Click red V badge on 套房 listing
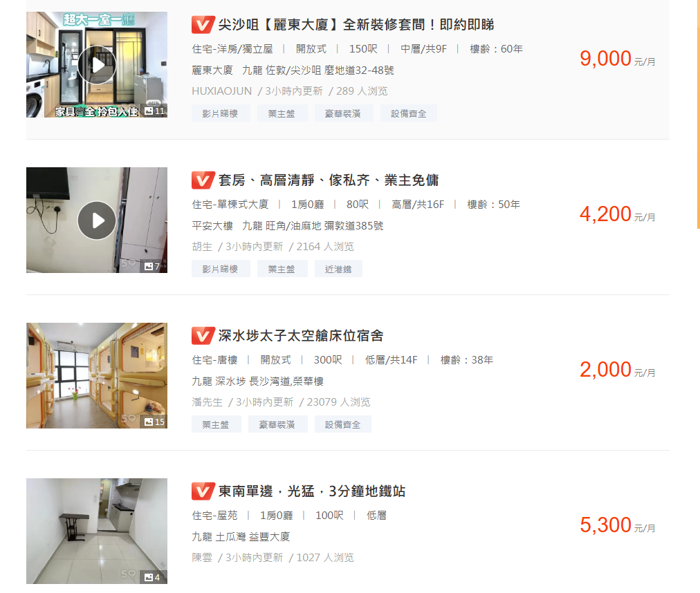 (203, 180)
